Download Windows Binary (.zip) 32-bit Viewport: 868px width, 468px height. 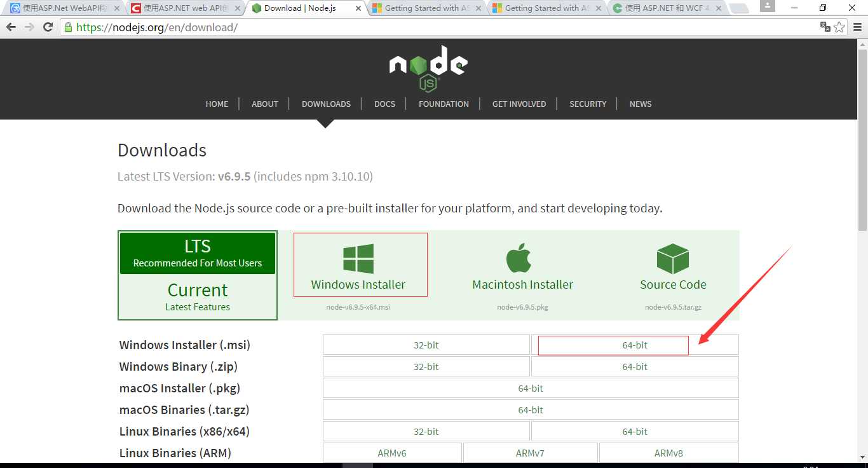pyautogui.click(x=426, y=366)
